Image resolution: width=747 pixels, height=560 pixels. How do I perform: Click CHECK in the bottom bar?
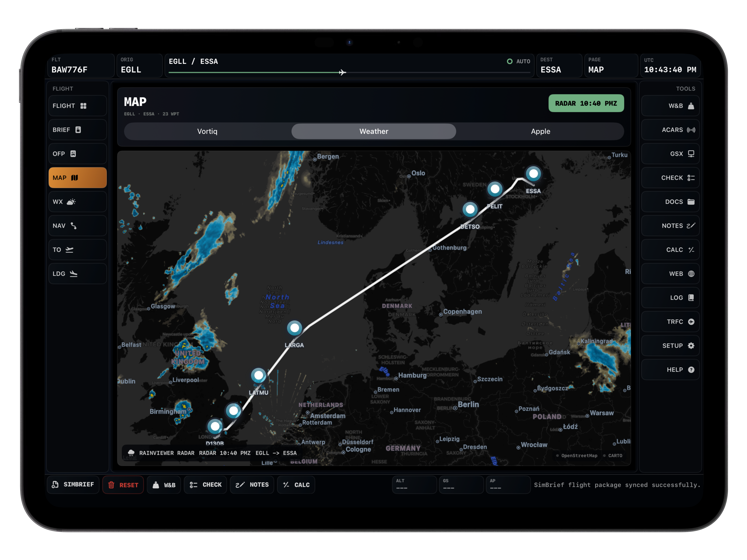pos(205,485)
